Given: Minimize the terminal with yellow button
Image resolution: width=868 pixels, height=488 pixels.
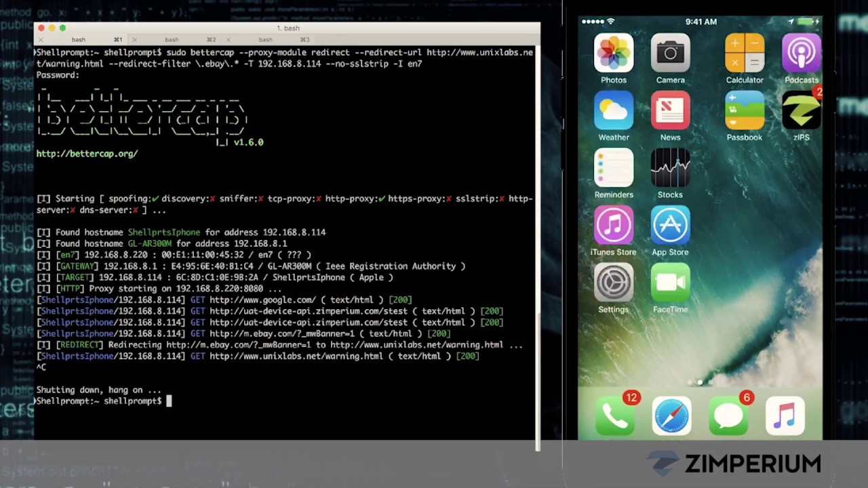Looking at the screenshot, I should point(52,28).
